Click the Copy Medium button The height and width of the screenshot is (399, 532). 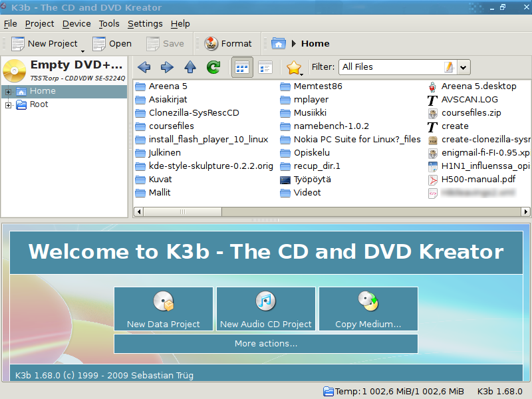[368, 309]
